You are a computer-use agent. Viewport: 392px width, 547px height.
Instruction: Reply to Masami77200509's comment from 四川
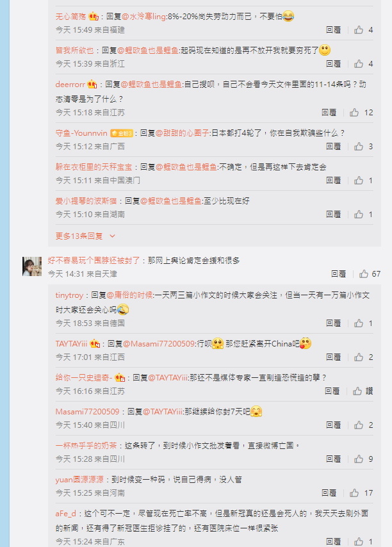pos(333,425)
